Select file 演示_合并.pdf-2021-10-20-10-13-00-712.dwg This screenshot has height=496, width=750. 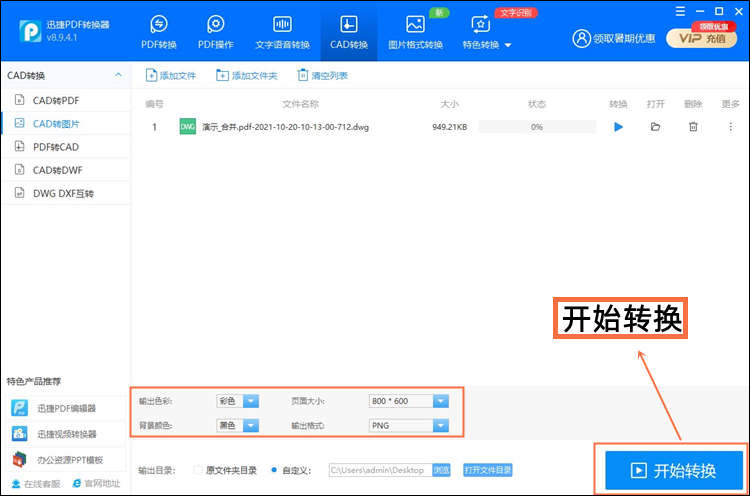[286, 127]
